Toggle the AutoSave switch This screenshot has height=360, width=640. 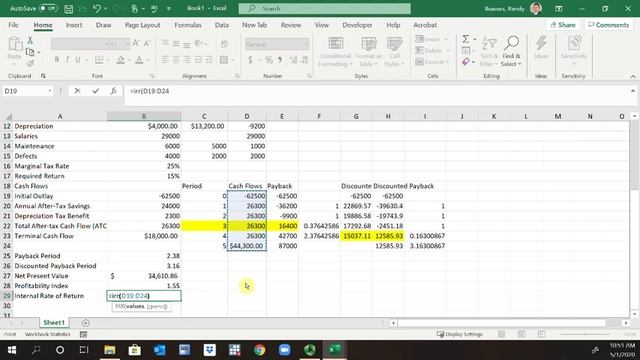[48, 8]
